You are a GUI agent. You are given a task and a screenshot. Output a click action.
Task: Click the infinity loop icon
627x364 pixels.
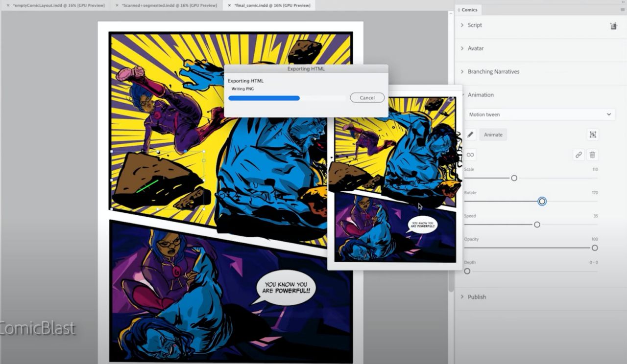coord(470,155)
